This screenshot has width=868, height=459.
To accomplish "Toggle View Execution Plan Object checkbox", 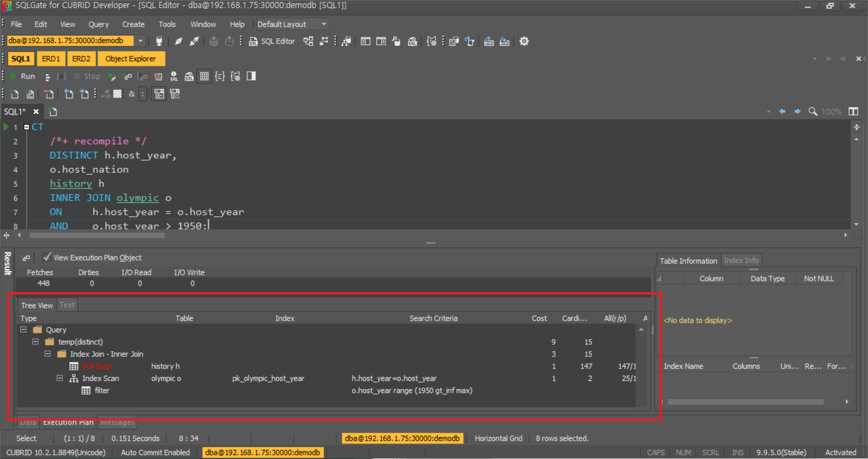I will 47,257.
